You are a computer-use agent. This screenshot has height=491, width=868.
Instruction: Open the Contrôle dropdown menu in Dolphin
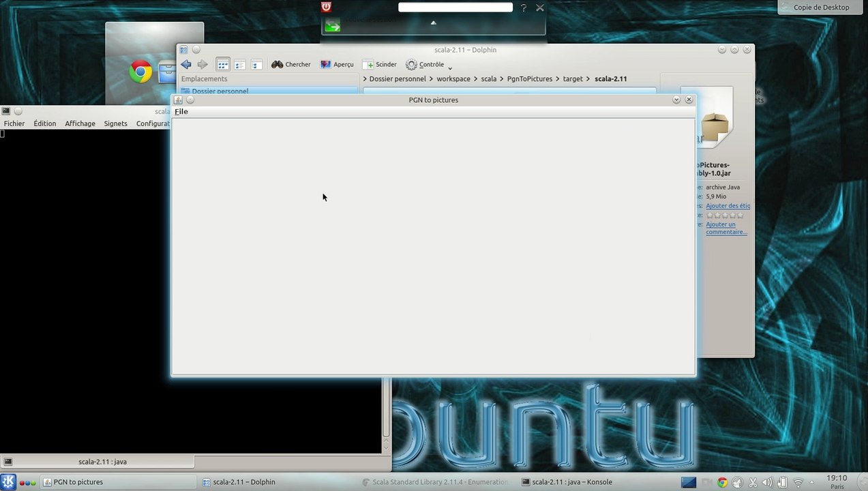[x=429, y=65]
